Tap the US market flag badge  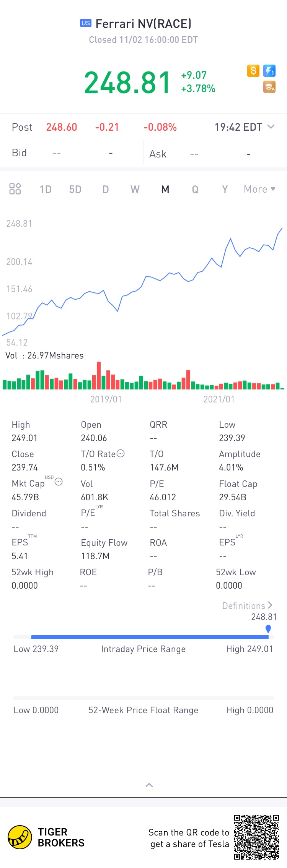85,23
